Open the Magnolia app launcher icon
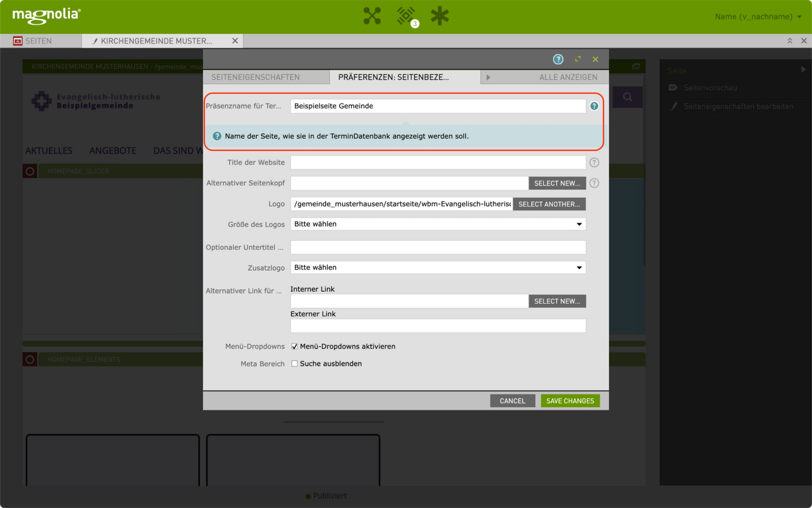This screenshot has width=812, height=508. point(372,16)
